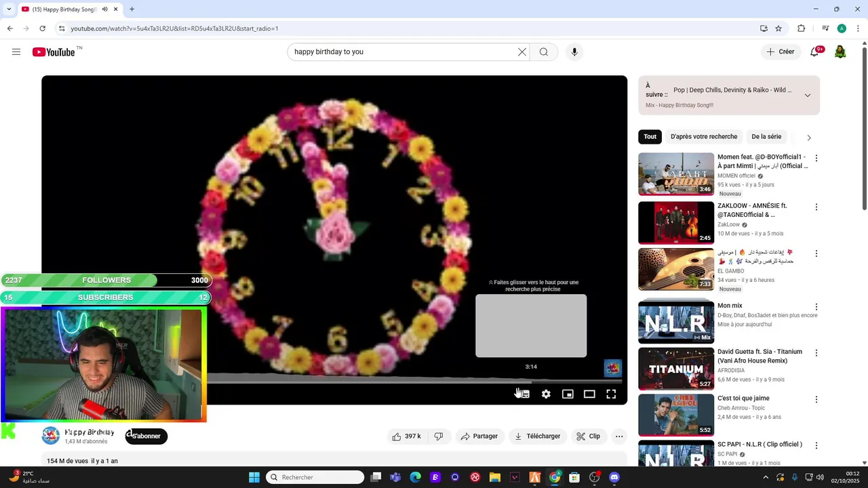This screenshot has height=488, width=868.
Task: Open File Explorer from the taskbar
Action: click(x=495, y=477)
